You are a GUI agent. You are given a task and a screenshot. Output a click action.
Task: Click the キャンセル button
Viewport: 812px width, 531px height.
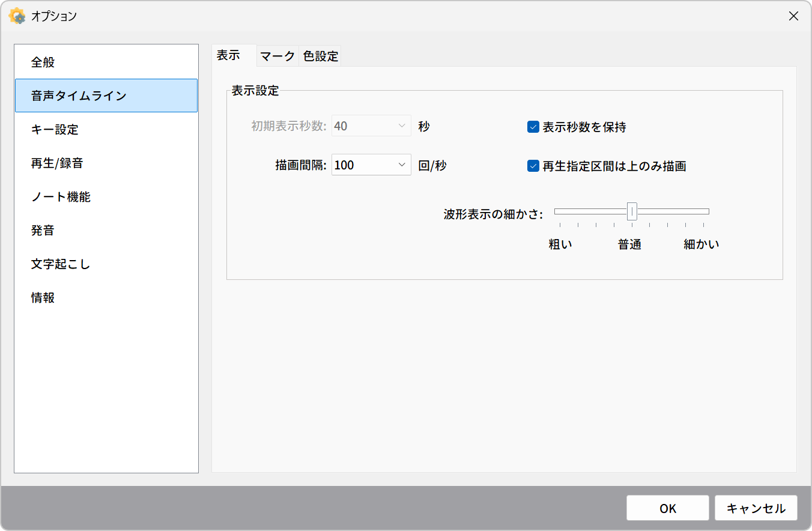click(x=756, y=508)
